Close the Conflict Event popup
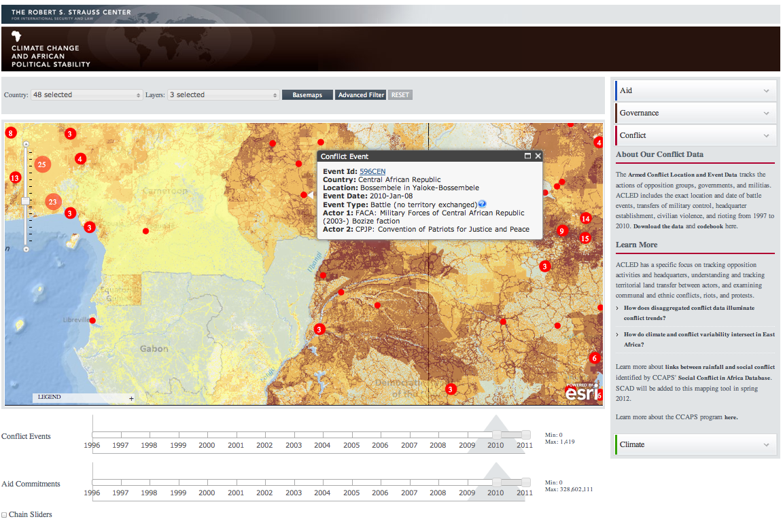Viewport: 783px width, 532px height. (x=538, y=156)
